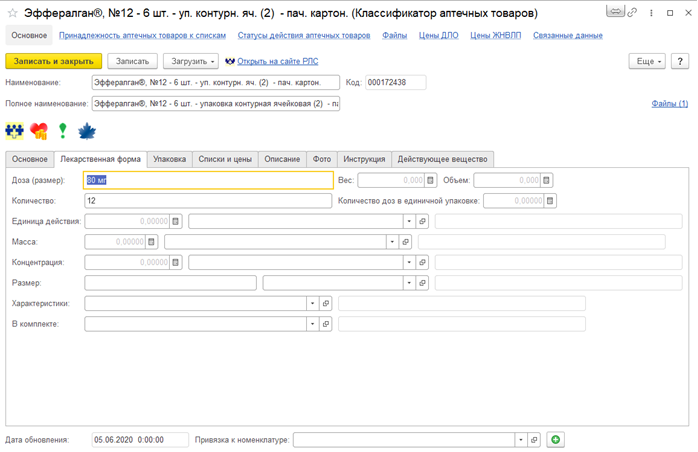Open the Файлы (1) link
The width and height of the screenshot is (698, 452).
pos(670,104)
